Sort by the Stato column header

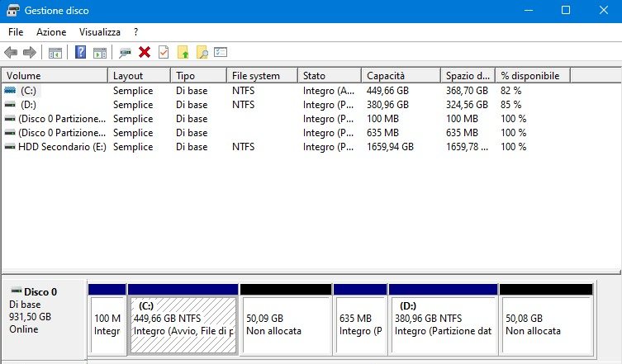[x=330, y=75]
